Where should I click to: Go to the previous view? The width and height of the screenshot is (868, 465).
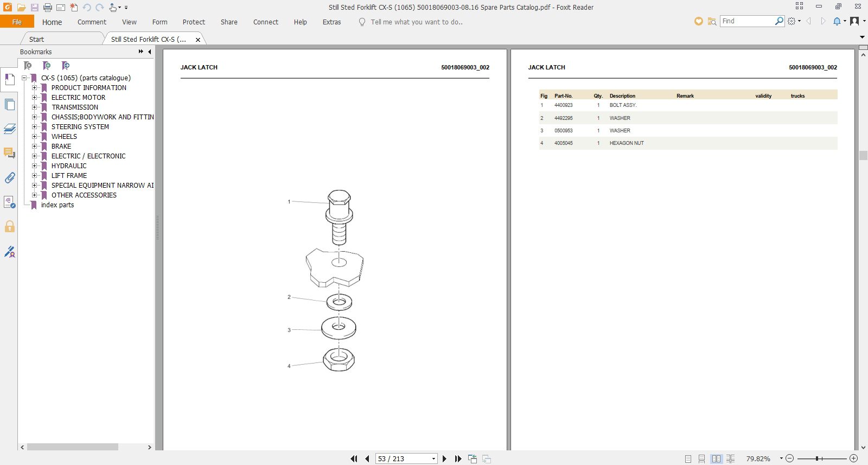[473, 459]
